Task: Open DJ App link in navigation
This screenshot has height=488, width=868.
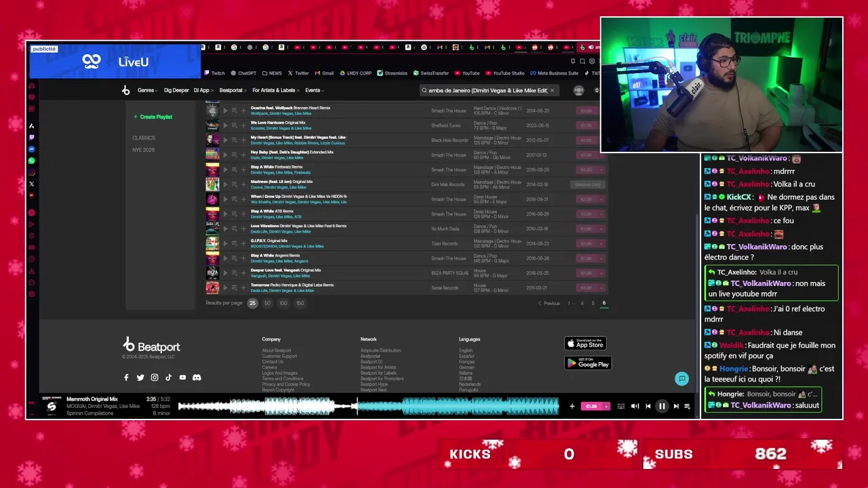Action: (203, 90)
